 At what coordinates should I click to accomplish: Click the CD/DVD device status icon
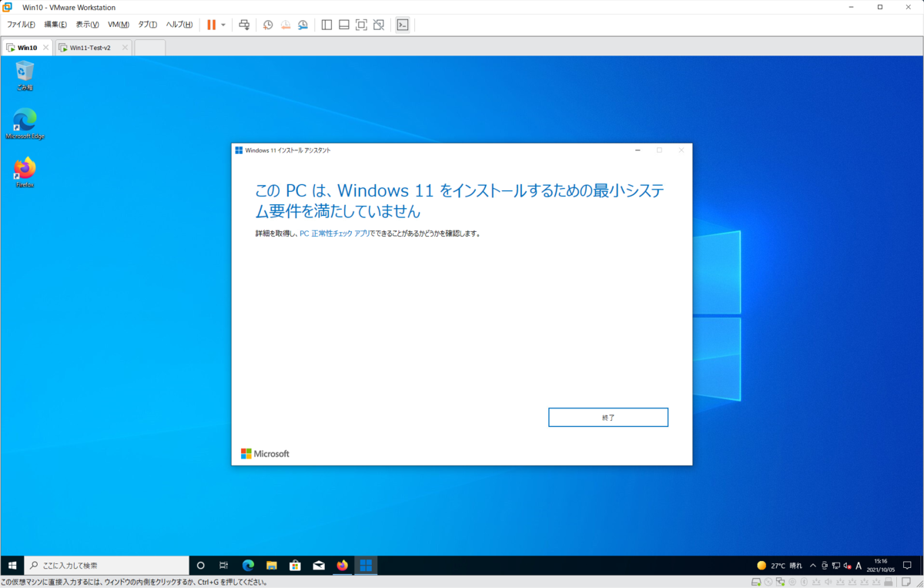[768, 582]
